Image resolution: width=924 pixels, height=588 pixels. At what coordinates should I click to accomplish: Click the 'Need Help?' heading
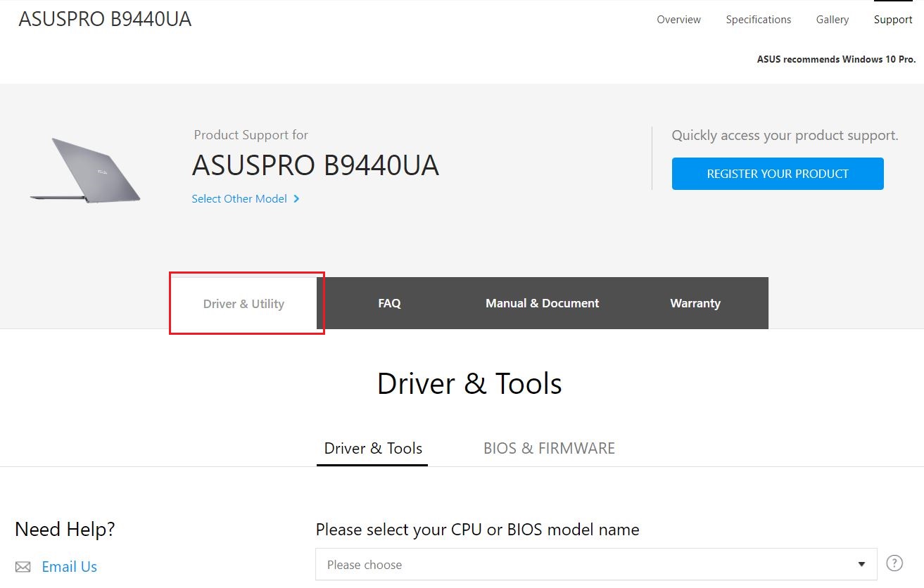(x=65, y=530)
